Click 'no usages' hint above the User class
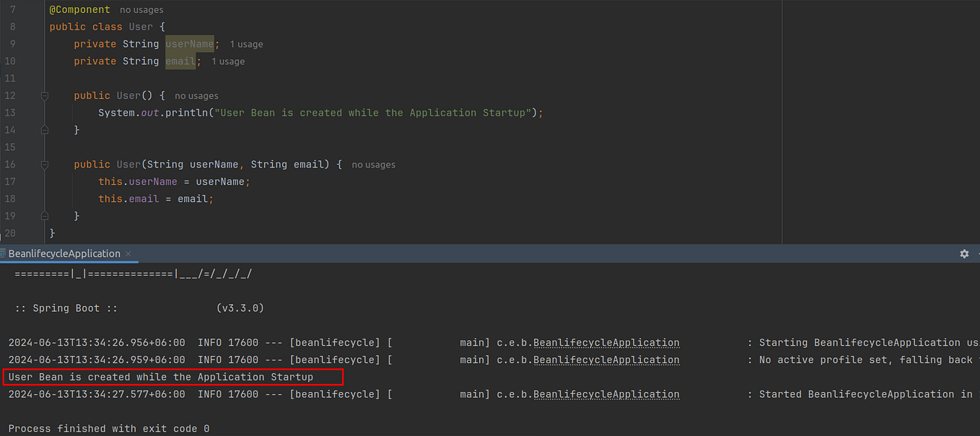This screenshot has height=436, width=980. pyautogui.click(x=141, y=9)
